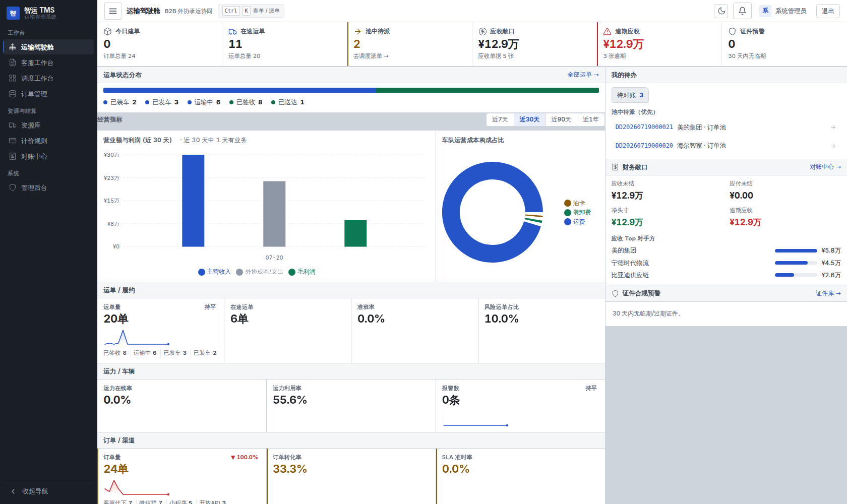Viewport: 847px width, 504px height.
Task: Click the 20单 运单量 value
Action: (x=116, y=319)
